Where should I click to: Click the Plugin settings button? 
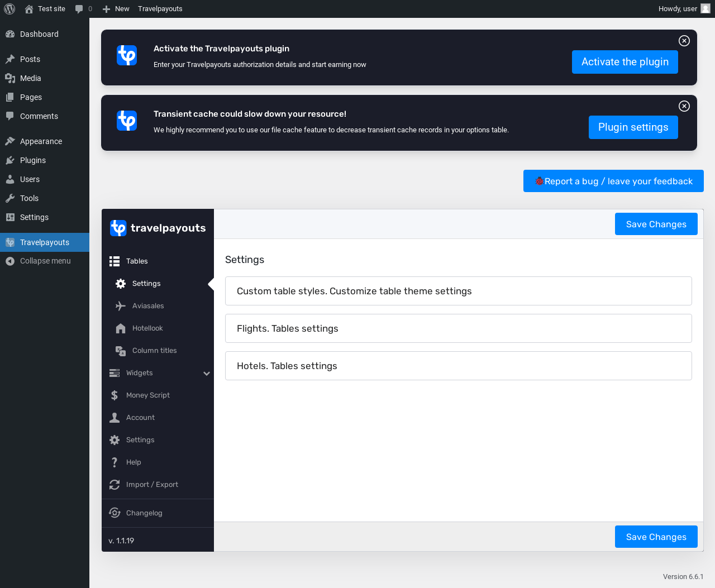(x=633, y=127)
